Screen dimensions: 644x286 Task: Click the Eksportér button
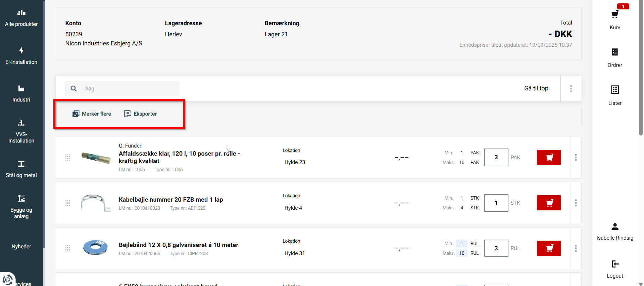coord(141,114)
